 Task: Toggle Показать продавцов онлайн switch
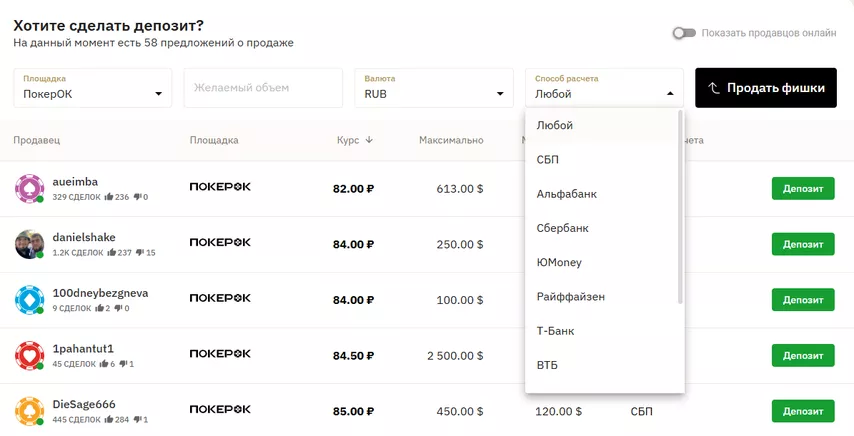pyautogui.click(x=684, y=33)
